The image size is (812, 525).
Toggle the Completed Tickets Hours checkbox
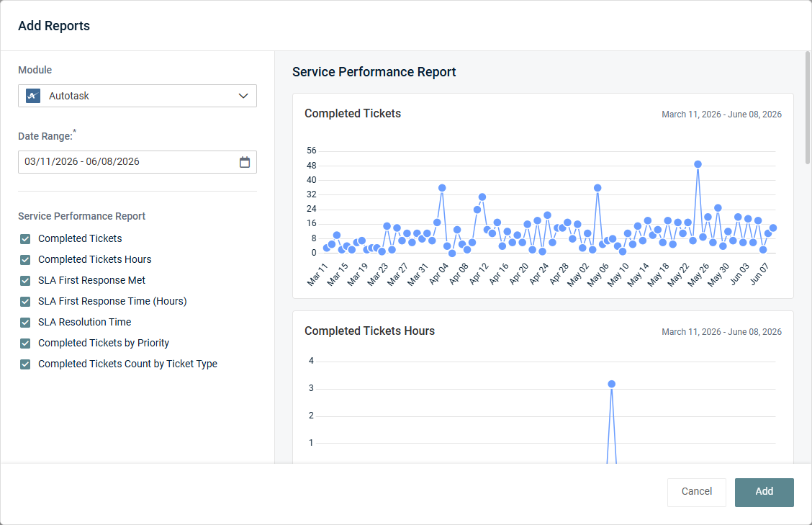coord(25,260)
